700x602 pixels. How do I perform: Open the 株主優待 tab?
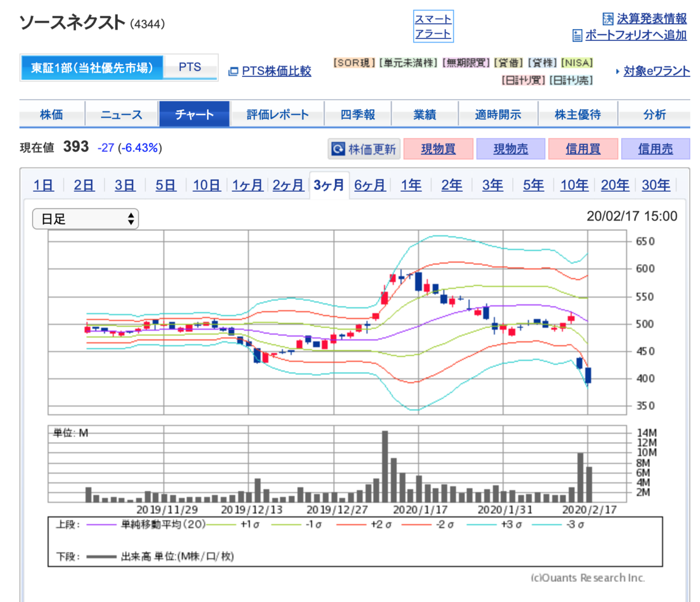tap(577, 114)
